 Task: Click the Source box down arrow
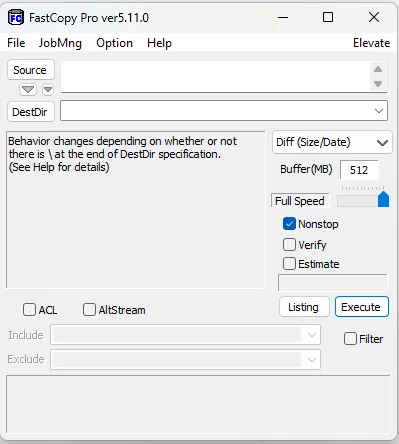click(378, 84)
